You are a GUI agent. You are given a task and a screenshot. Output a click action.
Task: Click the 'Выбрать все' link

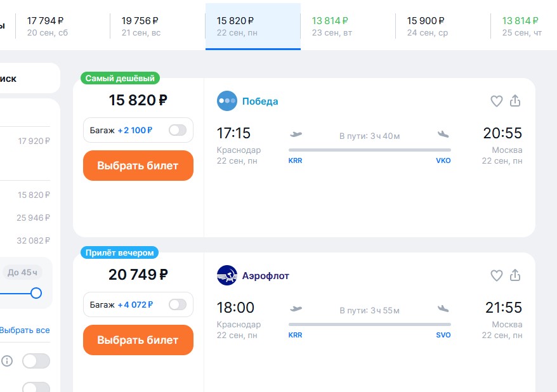tap(25, 330)
